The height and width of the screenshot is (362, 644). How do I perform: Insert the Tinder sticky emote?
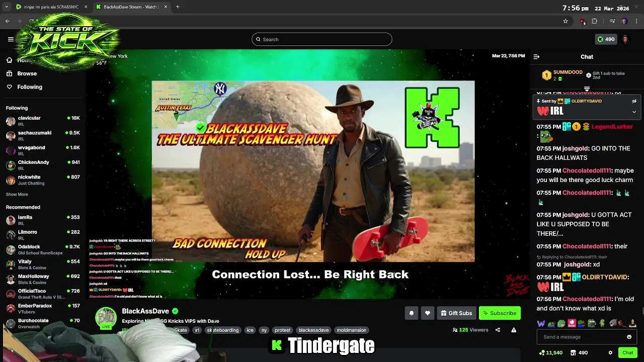[x=572, y=323]
